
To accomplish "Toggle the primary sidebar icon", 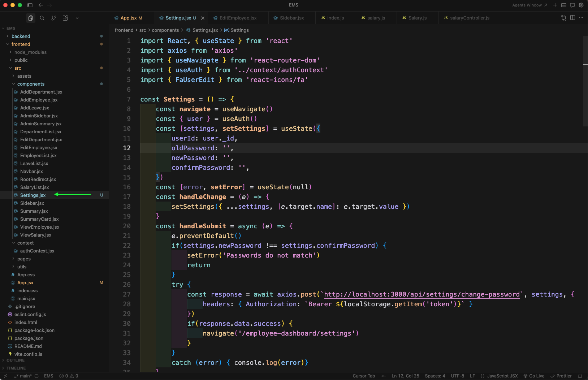I will pos(30,5).
